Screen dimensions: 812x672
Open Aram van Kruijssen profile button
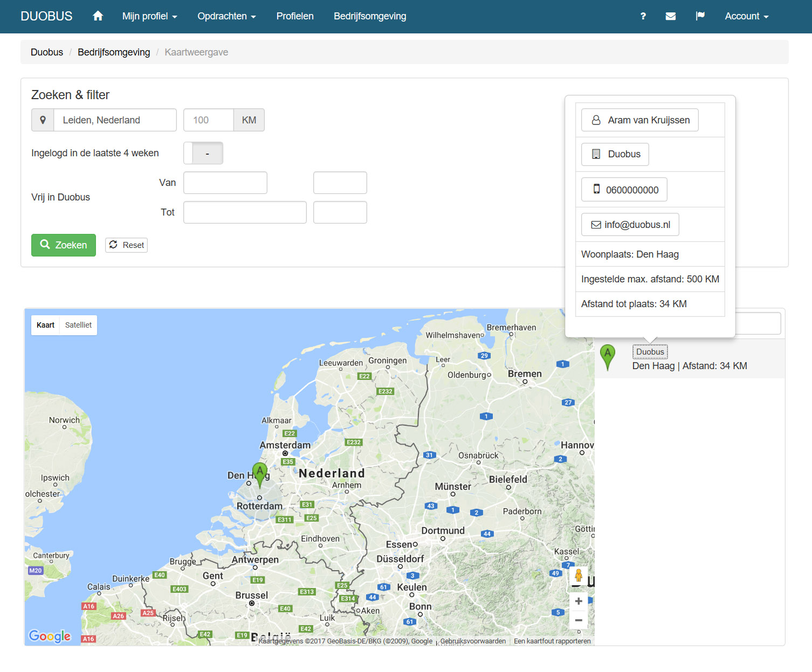pyautogui.click(x=640, y=120)
